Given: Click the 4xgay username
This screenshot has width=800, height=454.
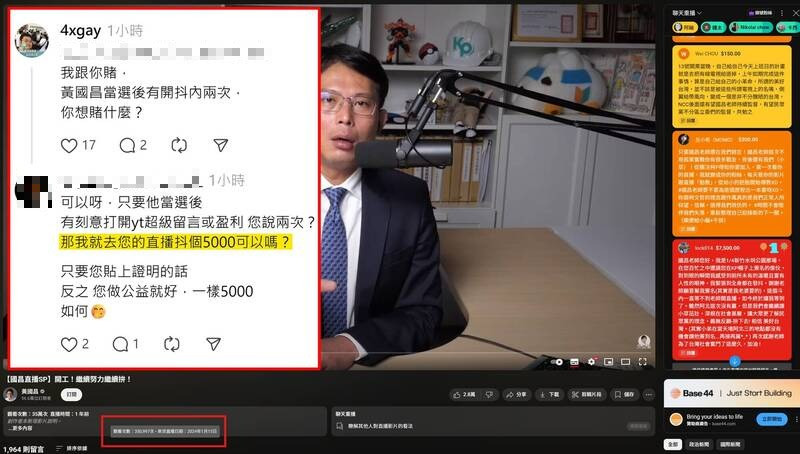Looking at the screenshot, I should pos(80,31).
